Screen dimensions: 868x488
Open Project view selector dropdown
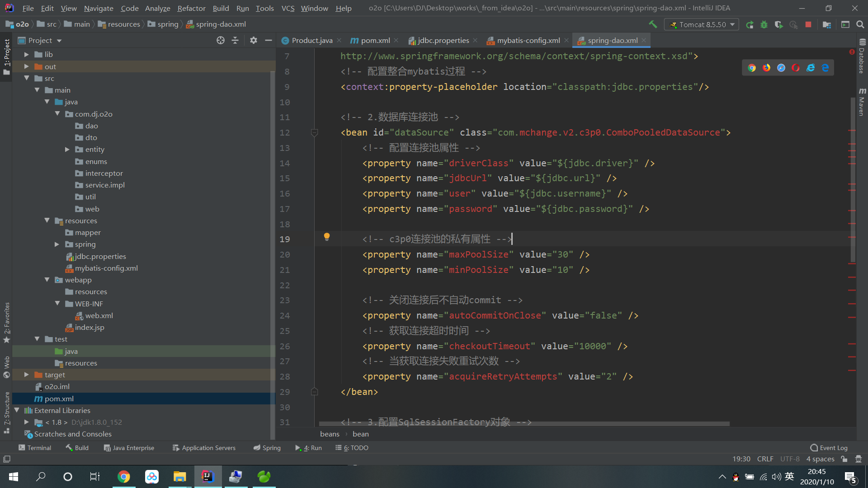(x=40, y=40)
